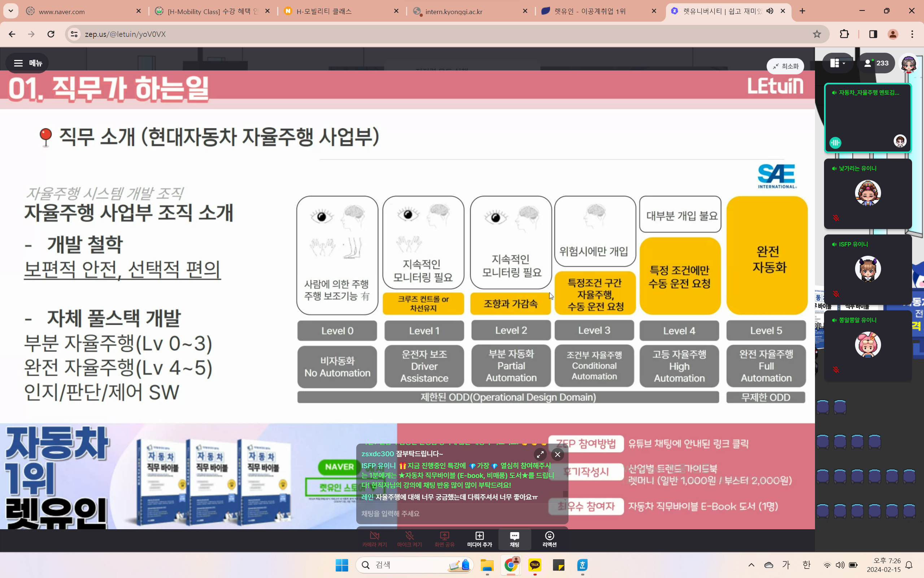Toggle the microphone with 마이크 켜기
This screenshot has height=578, width=924.
tap(409, 539)
